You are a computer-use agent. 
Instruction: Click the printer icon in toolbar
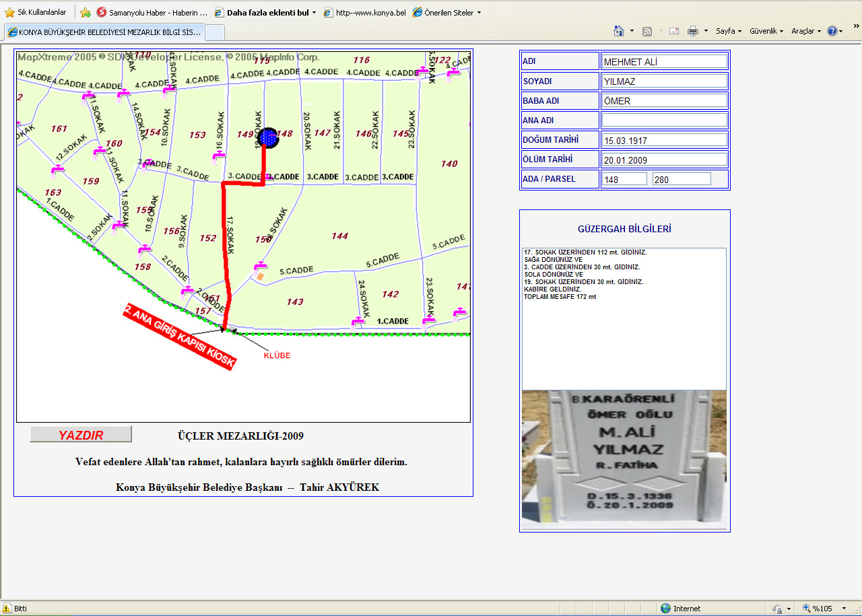(692, 31)
